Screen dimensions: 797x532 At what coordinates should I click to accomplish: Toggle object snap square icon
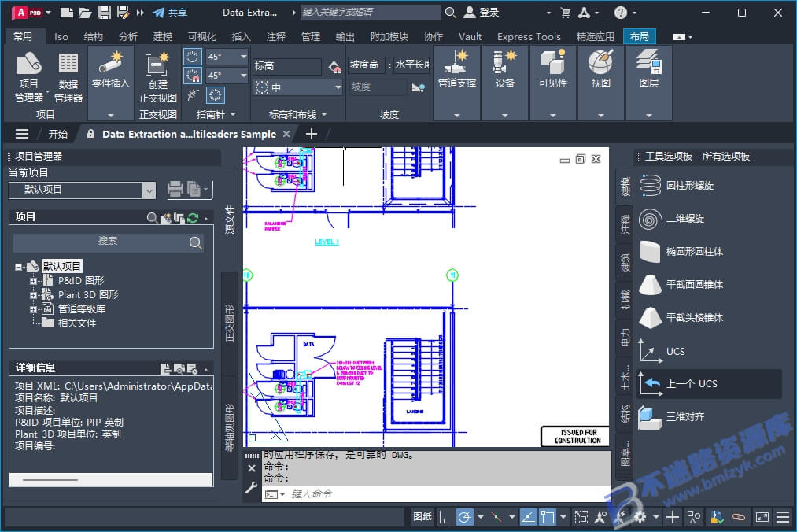(548, 517)
